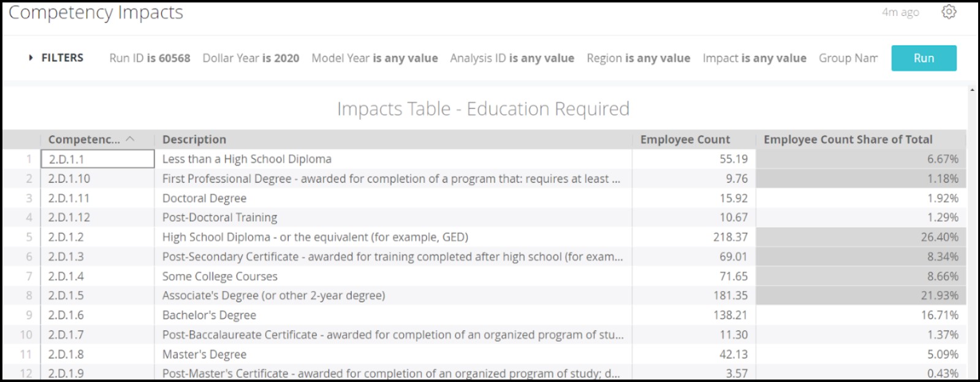Screen dimensions: 980x382
Task: Click the Run ID is 60568 filter
Action: click(150, 58)
